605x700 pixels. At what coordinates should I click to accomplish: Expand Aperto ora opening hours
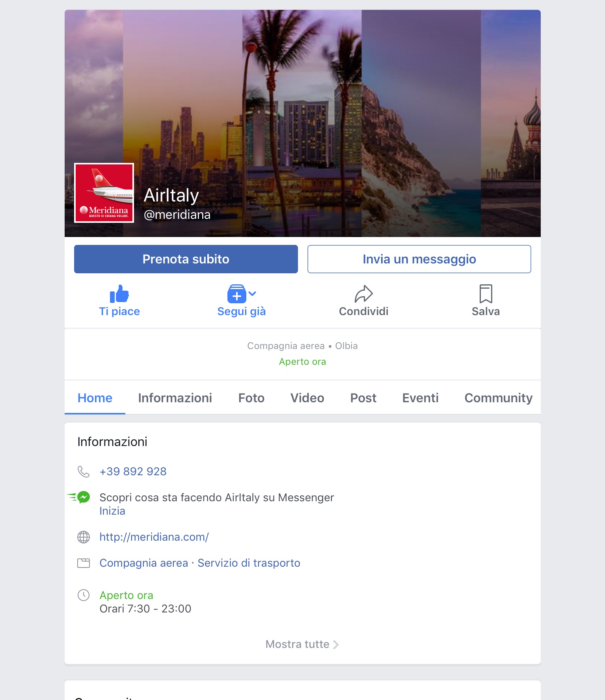(x=126, y=595)
